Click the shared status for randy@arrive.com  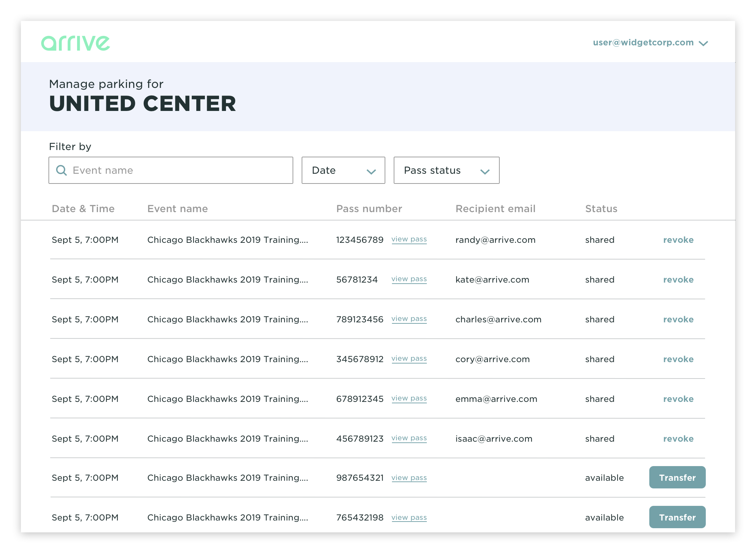point(600,240)
